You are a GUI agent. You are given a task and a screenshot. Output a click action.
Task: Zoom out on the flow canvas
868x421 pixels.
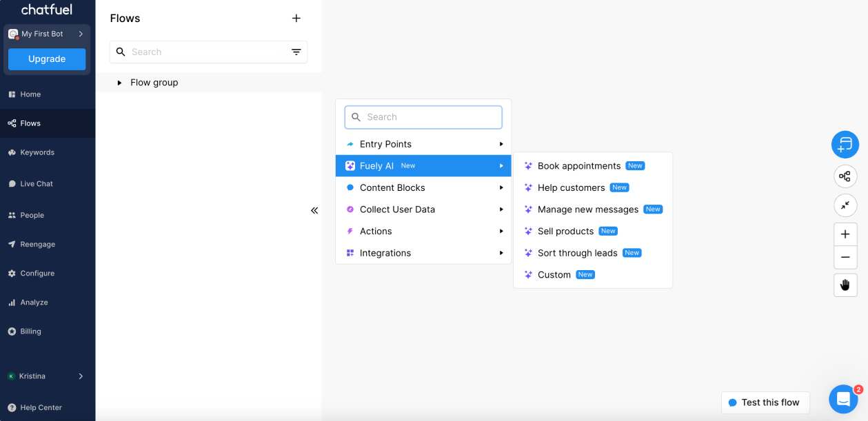(845, 257)
